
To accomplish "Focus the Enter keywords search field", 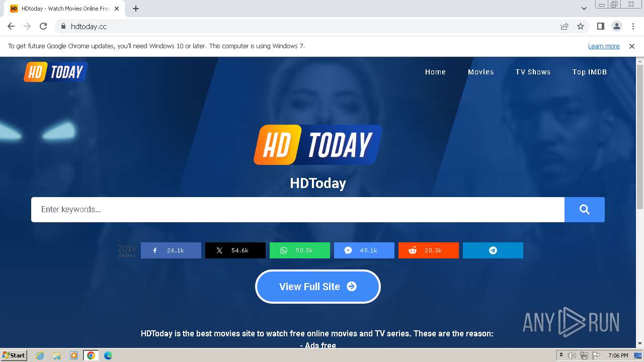I will (x=298, y=210).
